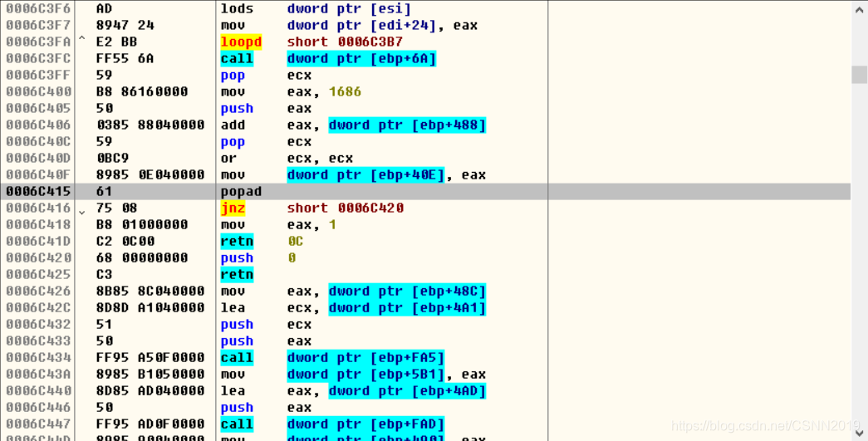This screenshot has width=868, height=441.
Task: Click operand dword ptr [ebp+4A1]
Action: 408,307
